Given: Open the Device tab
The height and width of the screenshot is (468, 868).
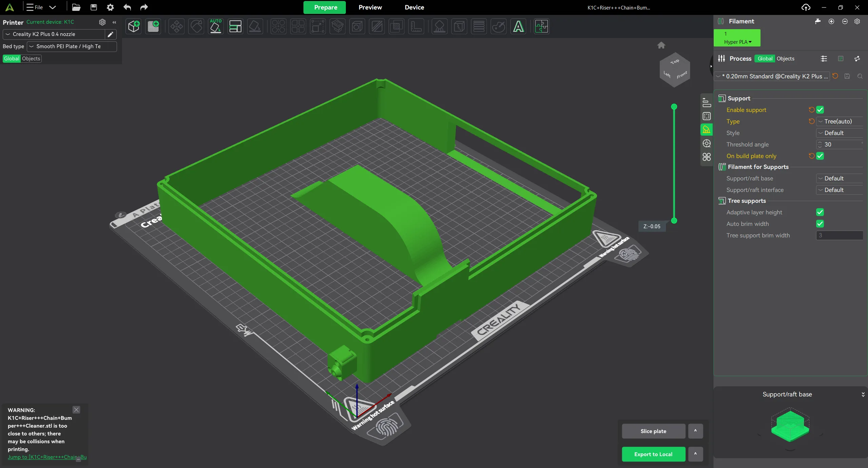Looking at the screenshot, I should point(414,7).
